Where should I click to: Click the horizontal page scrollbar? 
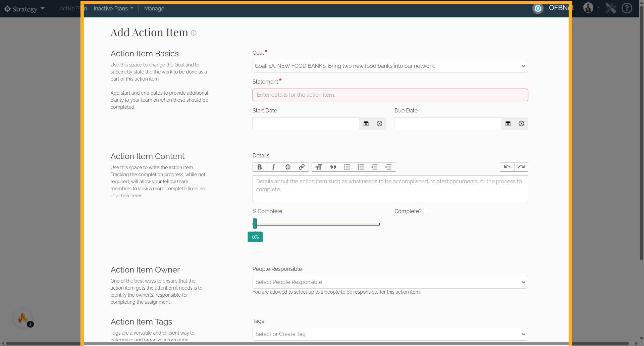317,343
